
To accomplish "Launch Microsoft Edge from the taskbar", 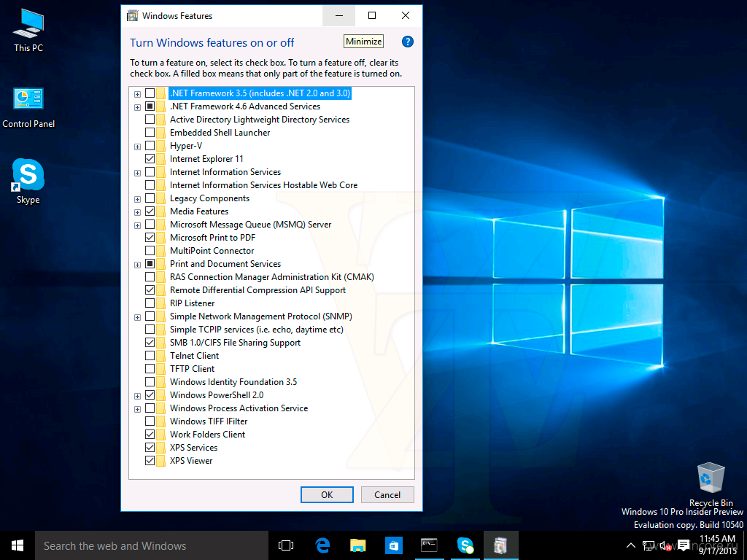I will [322, 545].
